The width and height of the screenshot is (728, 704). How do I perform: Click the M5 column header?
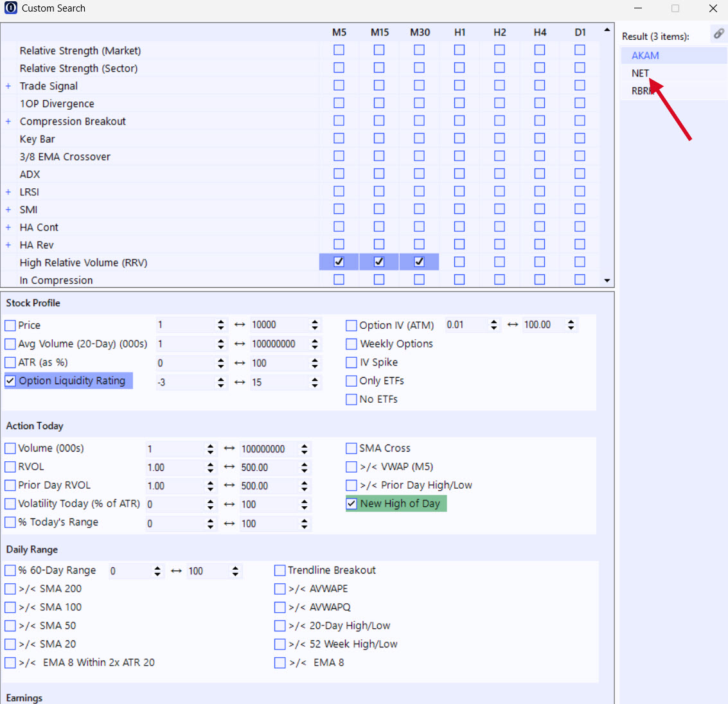339,32
